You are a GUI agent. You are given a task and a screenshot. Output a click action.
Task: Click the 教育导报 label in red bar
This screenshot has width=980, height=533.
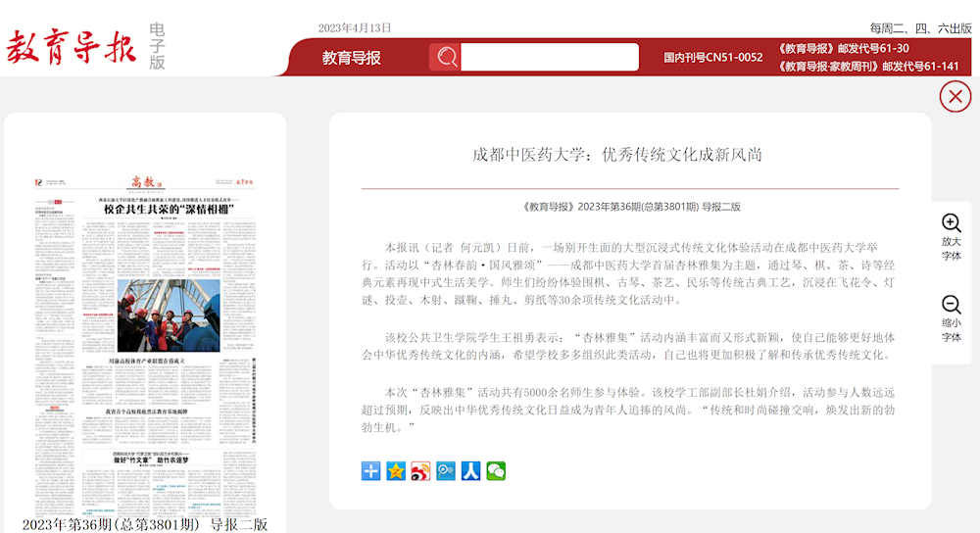click(351, 58)
